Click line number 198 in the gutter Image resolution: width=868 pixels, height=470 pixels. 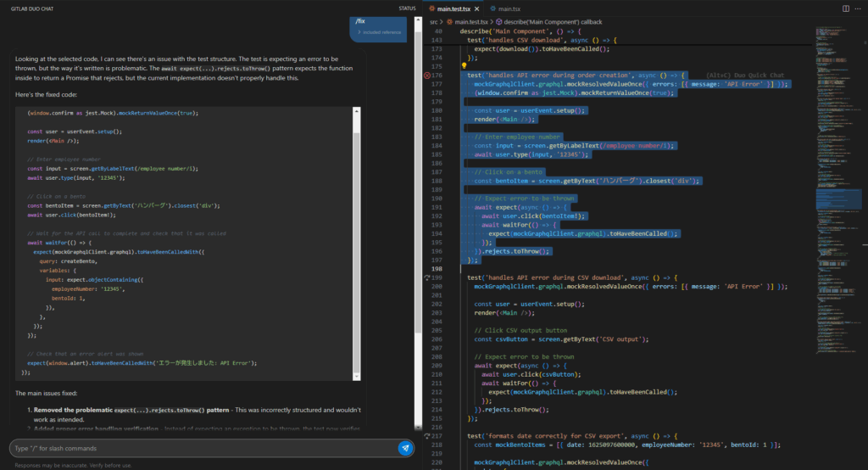click(437, 269)
